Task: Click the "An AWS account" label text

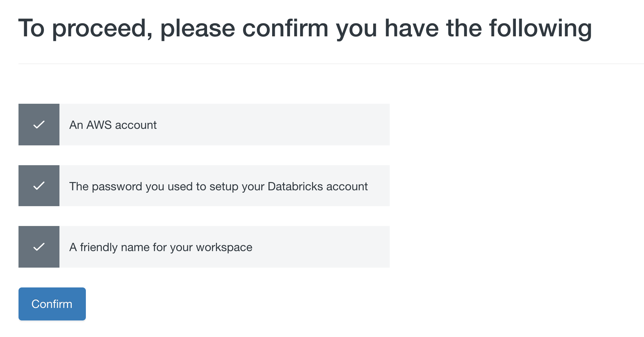Action: tap(113, 125)
